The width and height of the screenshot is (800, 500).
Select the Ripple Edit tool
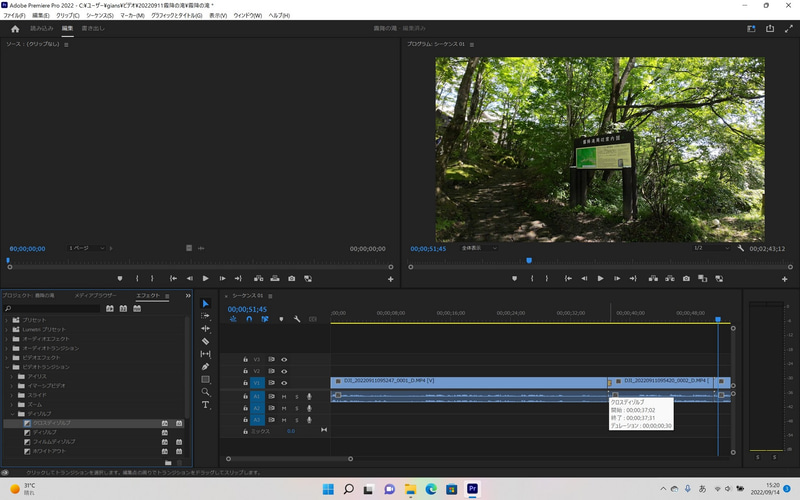click(x=206, y=328)
